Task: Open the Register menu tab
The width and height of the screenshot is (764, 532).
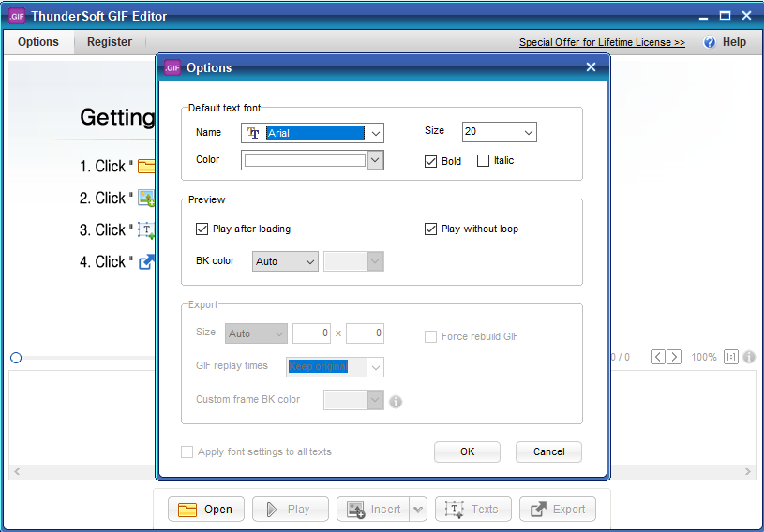Action: pyautogui.click(x=110, y=42)
